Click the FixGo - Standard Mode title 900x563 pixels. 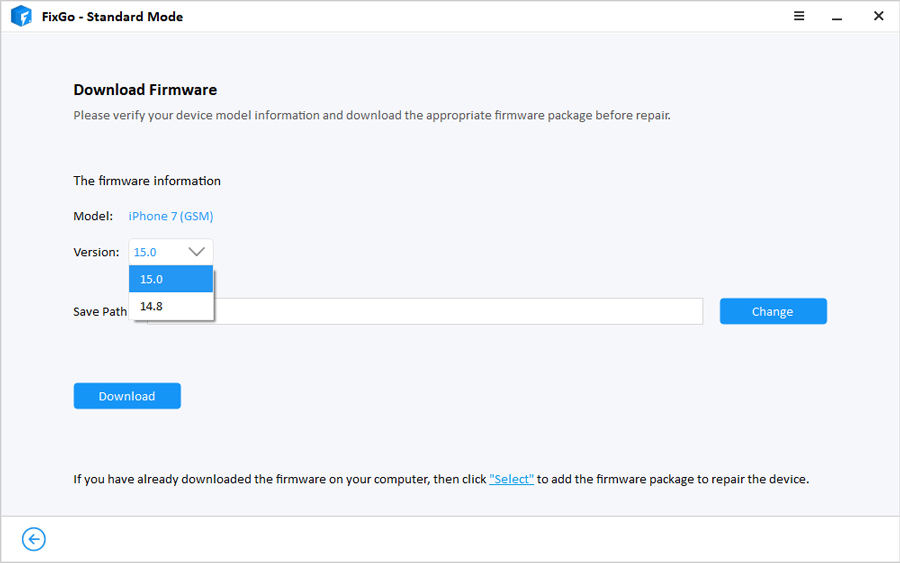coord(112,16)
